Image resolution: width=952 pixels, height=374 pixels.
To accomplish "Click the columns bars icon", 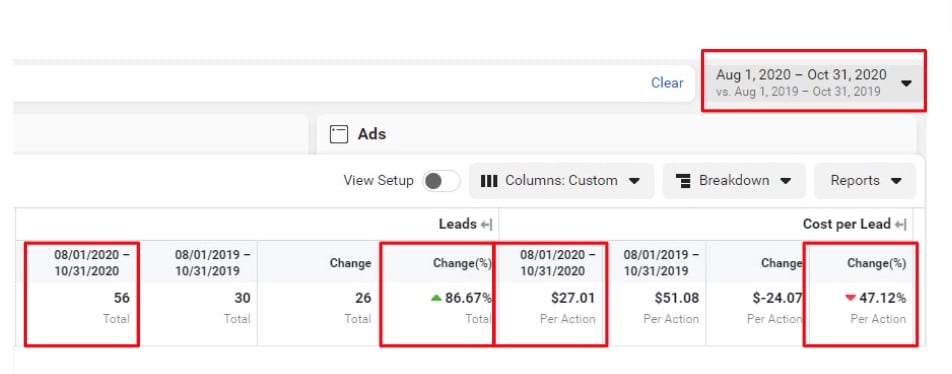I will tap(489, 181).
